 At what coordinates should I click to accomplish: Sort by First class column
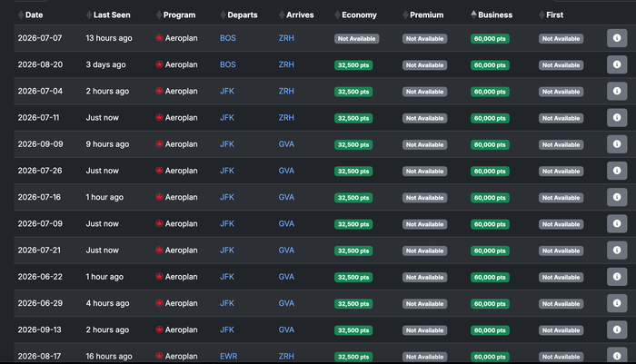point(552,15)
